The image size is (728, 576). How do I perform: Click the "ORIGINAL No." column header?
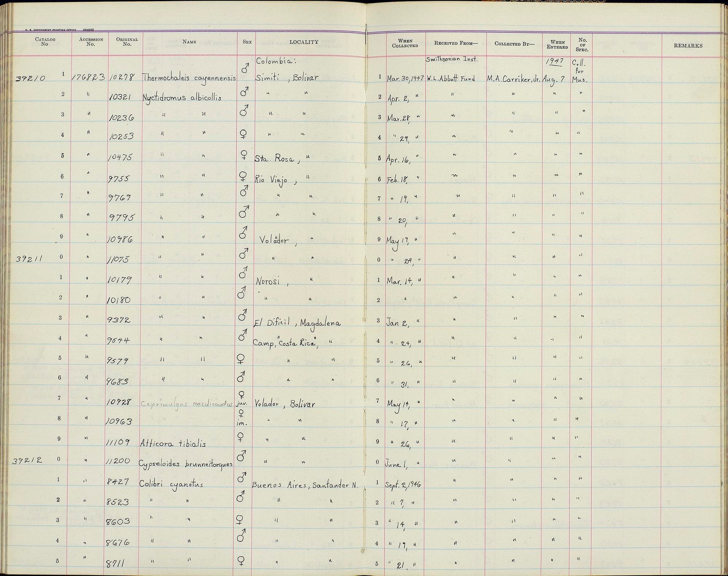point(127,42)
